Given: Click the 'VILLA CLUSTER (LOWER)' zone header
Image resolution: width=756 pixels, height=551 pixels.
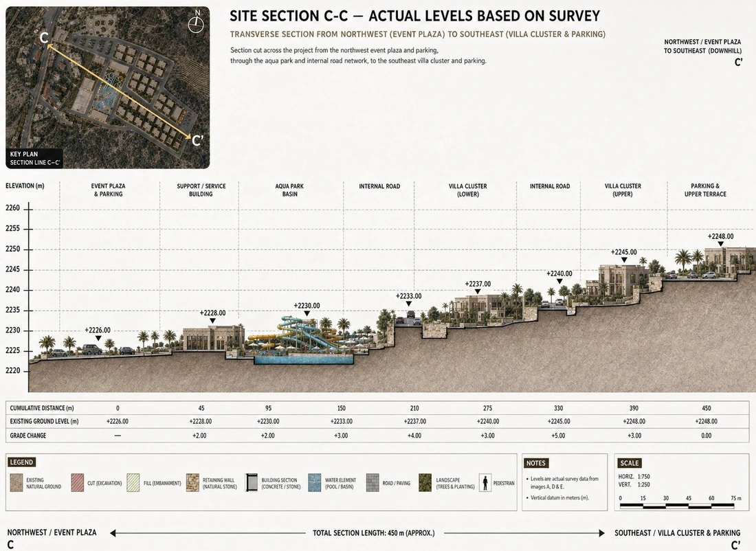Looking at the screenshot, I should point(467,190).
